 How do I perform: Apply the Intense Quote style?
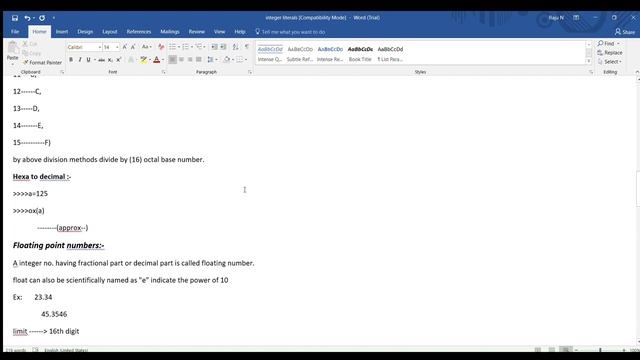pyautogui.click(x=270, y=53)
